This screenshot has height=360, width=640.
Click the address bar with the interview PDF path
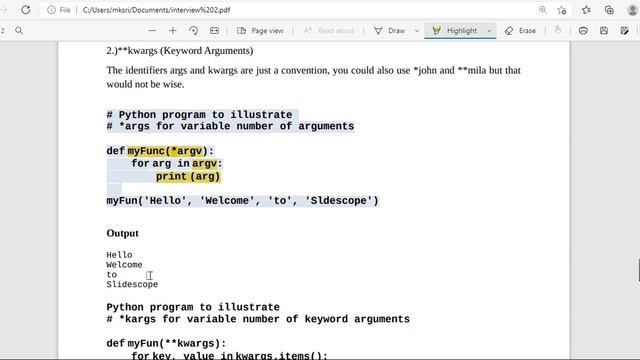click(x=156, y=10)
